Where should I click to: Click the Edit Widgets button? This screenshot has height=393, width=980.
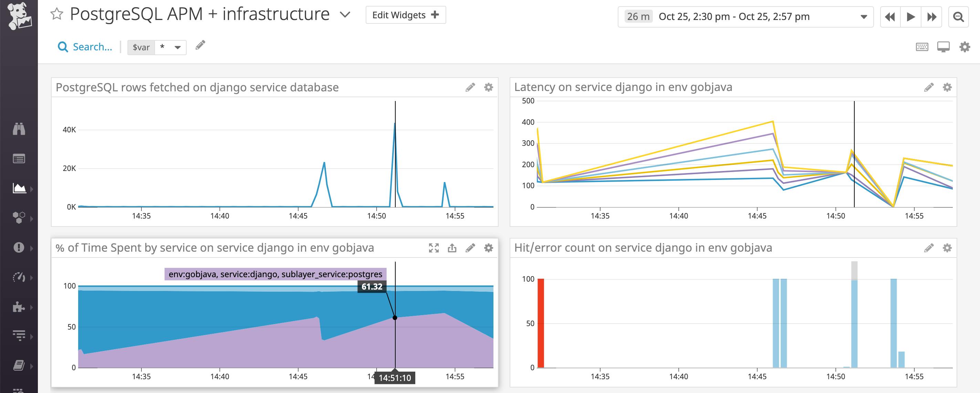405,15
